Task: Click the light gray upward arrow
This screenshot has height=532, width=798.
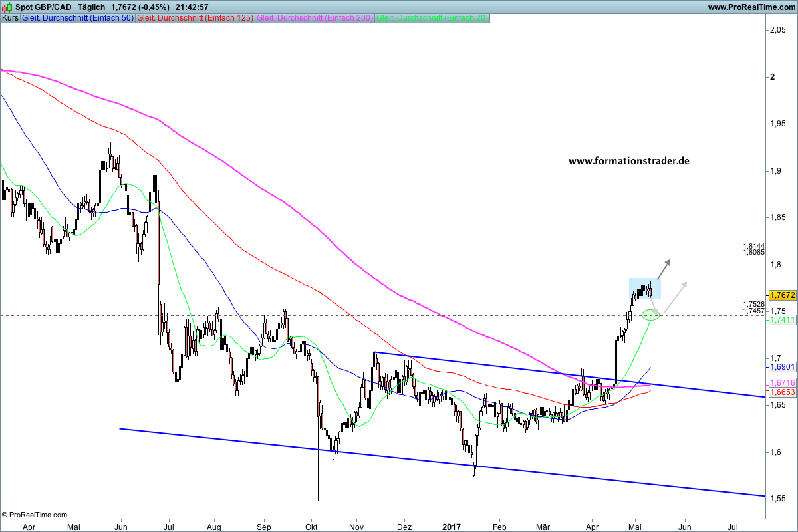Action: [675, 293]
